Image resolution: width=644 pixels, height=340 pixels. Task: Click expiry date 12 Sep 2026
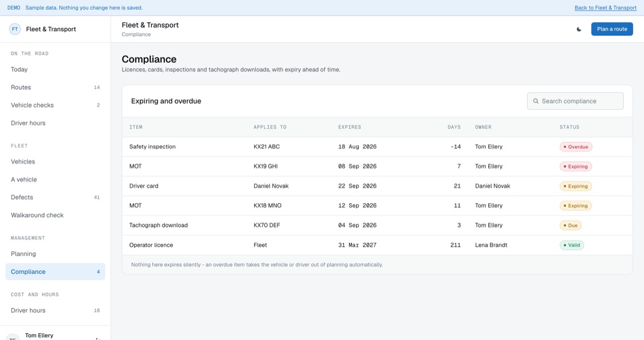(x=357, y=205)
